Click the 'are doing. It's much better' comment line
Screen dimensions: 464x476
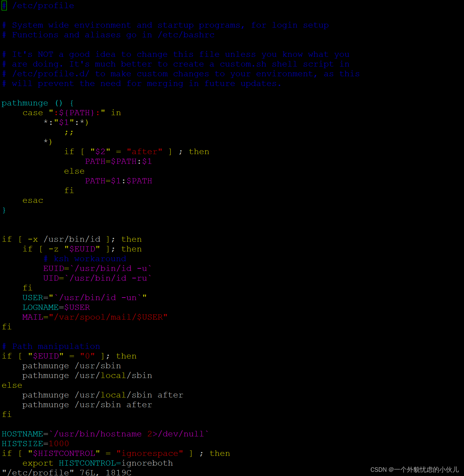176,64
